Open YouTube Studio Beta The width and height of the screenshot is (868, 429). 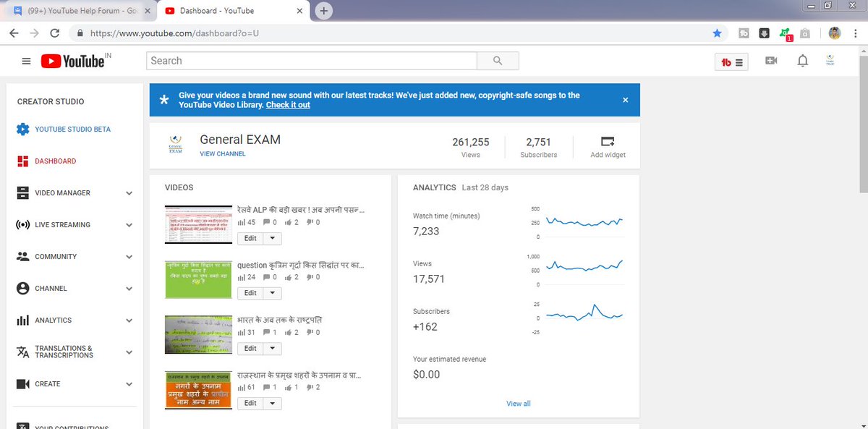pyautogui.click(x=72, y=129)
